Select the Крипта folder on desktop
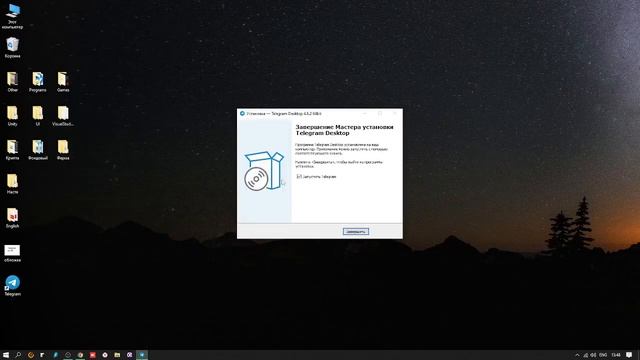Screen dimensions: 640x360 (x=12, y=149)
